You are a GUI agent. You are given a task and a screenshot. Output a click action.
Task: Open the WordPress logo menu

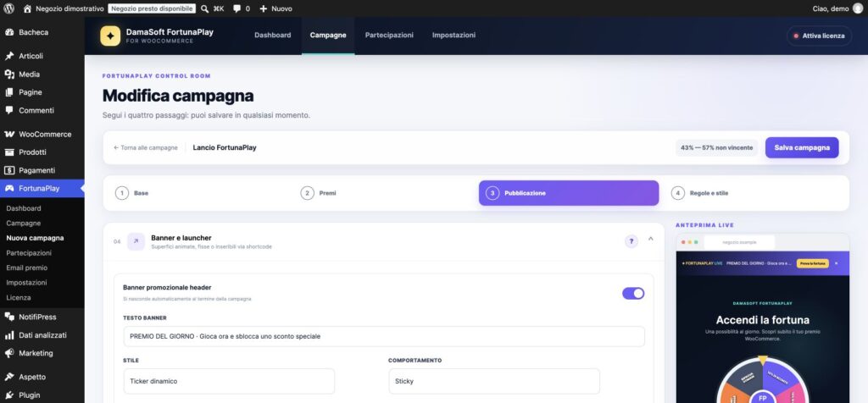pyautogui.click(x=8, y=8)
